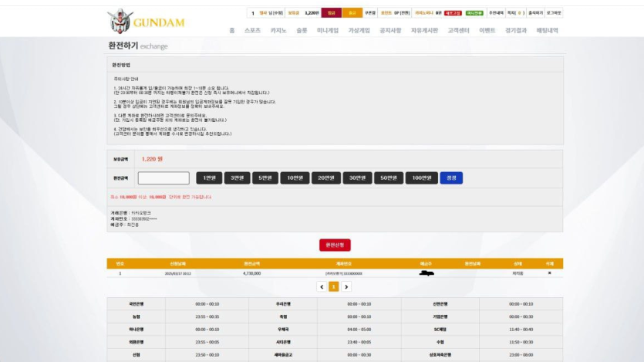This screenshot has width=644, height=362.
Task: Click the 계좌번호 column header
Action: coord(343,264)
